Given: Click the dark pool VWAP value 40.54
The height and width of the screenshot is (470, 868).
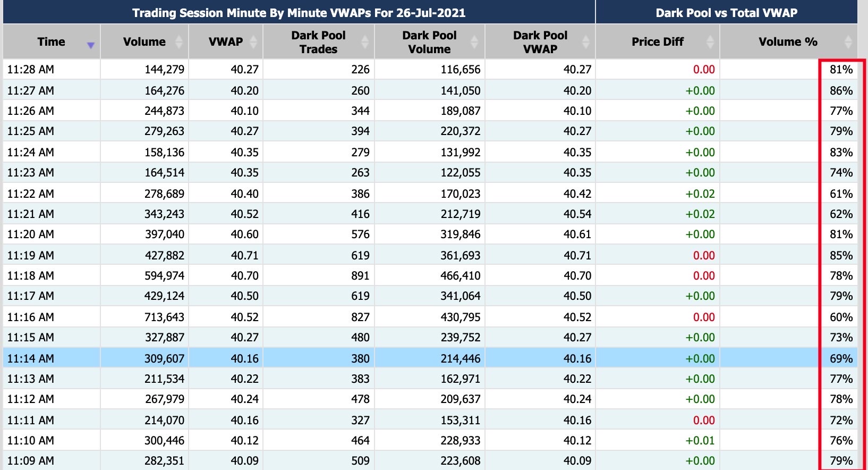Looking at the screenshot, I should click(x=577, y=214).
